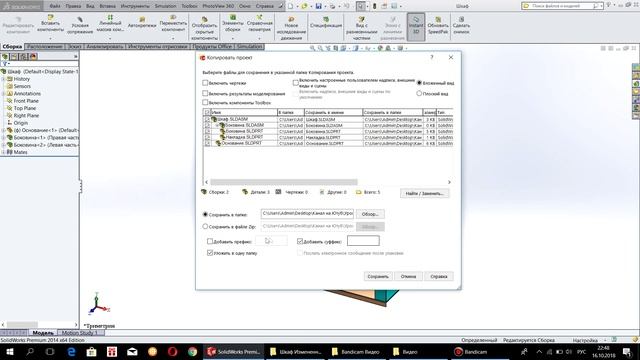Viewport: 640px width, 360px height.
Task: Open the Линейный массив компонентов tool
Action: point(110,18)
